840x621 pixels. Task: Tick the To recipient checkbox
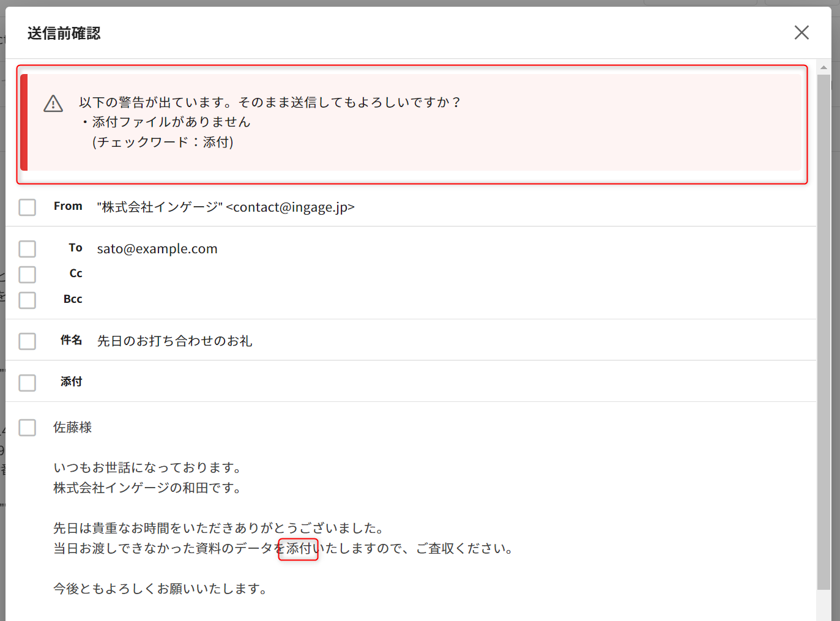pos(28,249)
